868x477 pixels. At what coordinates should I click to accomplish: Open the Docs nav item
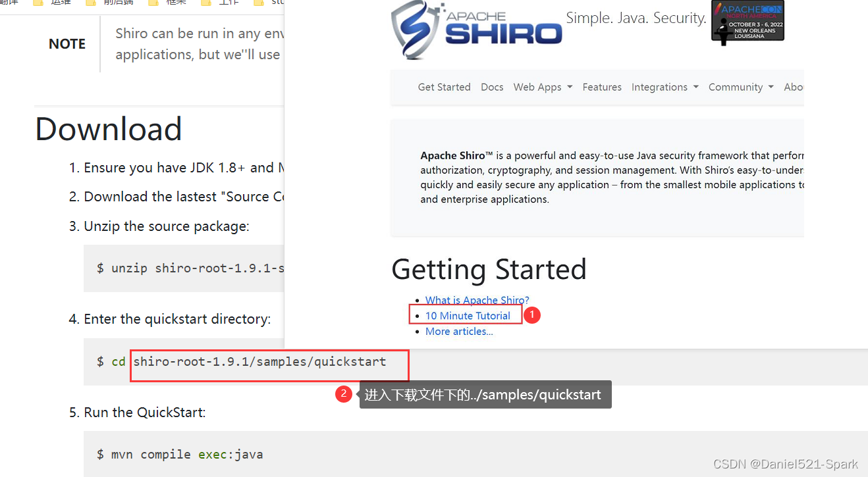tap(492, 87)
